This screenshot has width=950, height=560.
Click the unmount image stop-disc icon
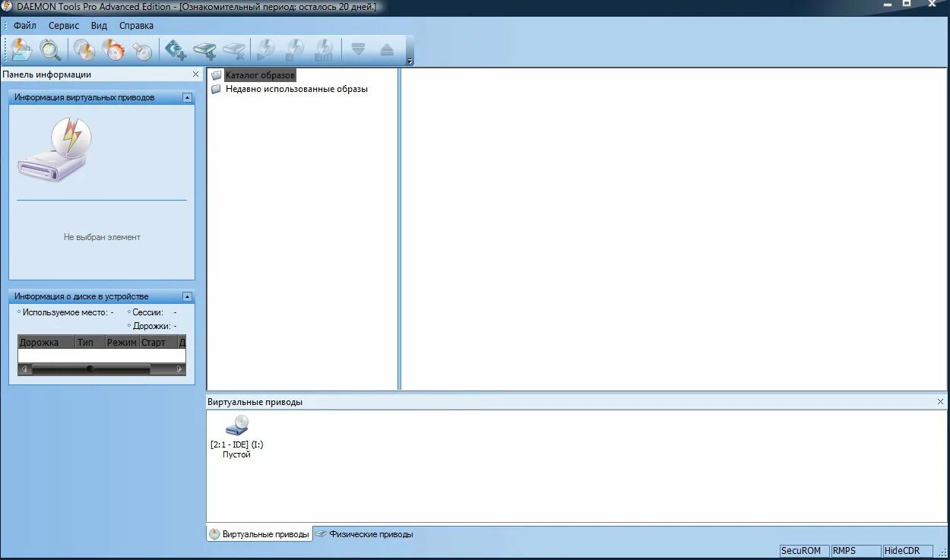pyautogui.click(x=295, y=50)
